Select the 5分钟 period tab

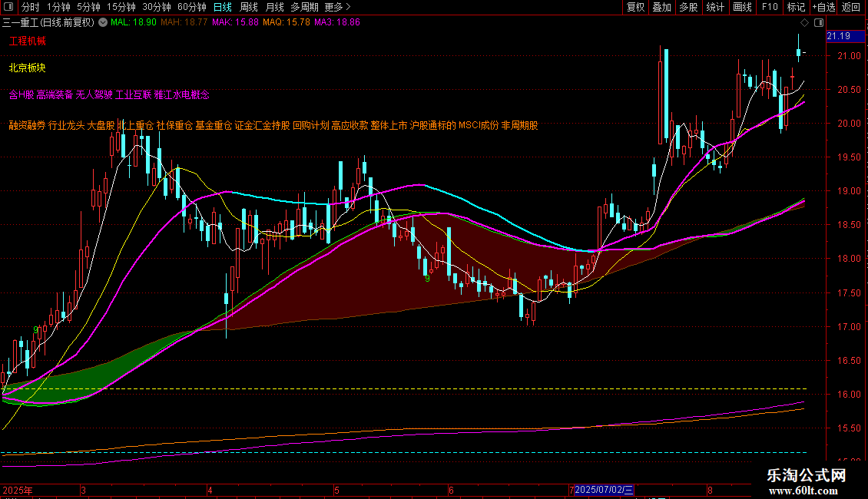pos(88,7)
